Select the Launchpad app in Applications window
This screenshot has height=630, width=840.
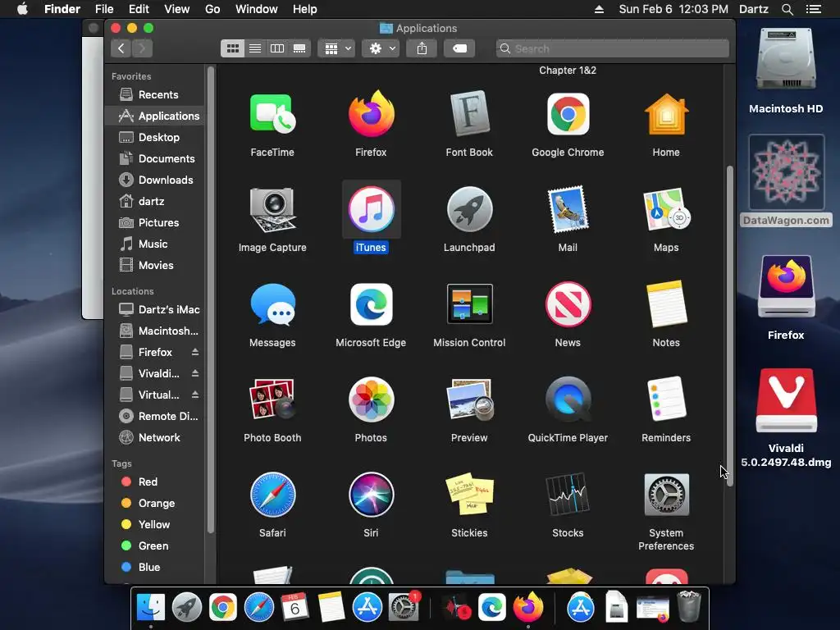pos(469,209)
